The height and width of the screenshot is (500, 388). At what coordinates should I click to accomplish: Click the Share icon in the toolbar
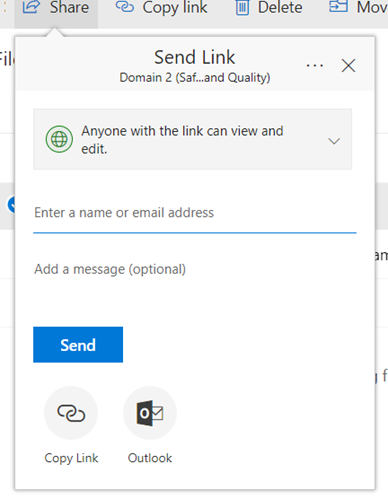(x=31, y=7)
